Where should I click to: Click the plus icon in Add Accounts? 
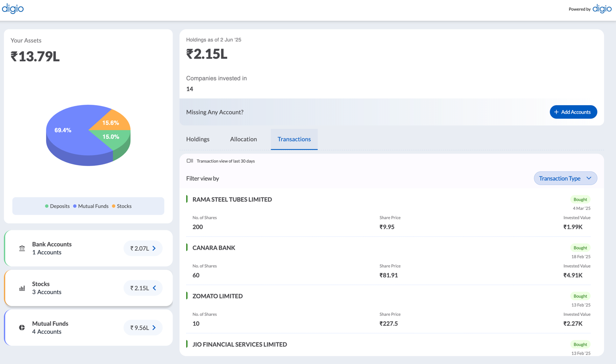(556, 112)
